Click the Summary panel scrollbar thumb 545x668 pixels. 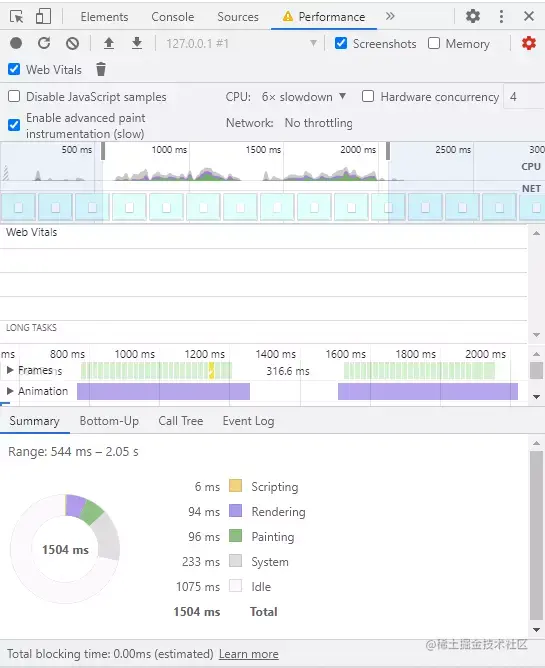(x=536, y=536)
